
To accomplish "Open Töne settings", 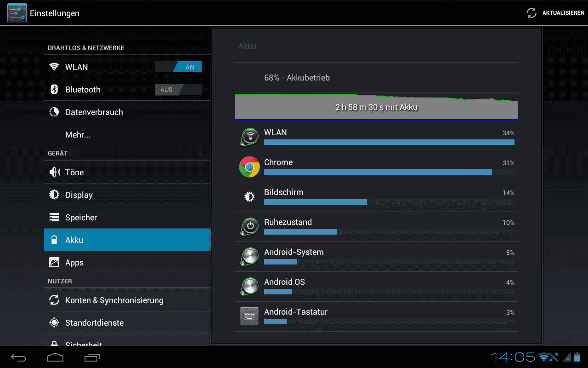I will pos(127,172).
